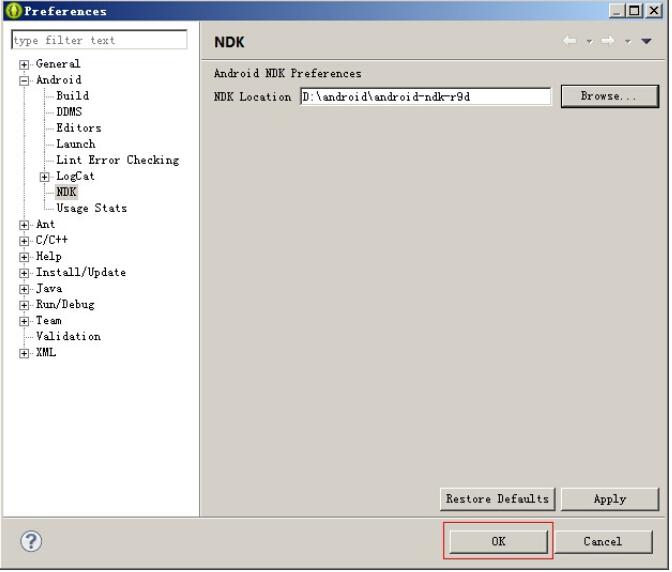Close the Preferences dialog
672x572 pixels.
tap(654, 10)
